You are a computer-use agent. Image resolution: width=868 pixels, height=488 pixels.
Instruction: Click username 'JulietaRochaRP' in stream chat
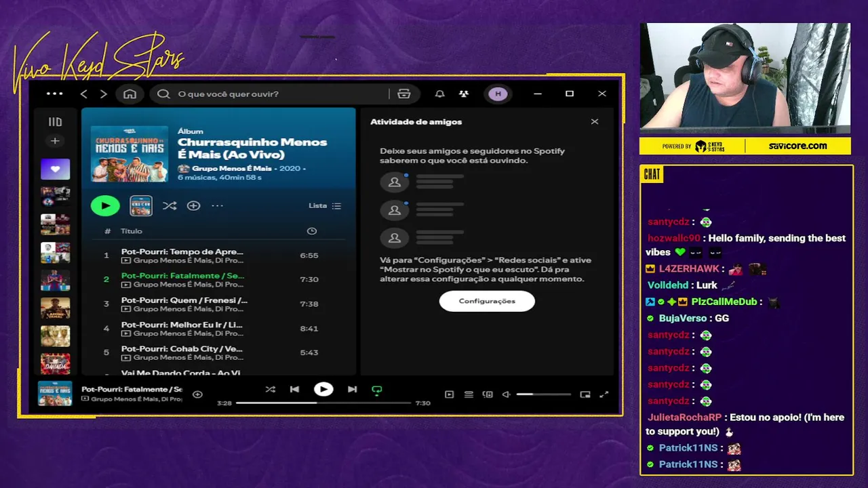(x=684, y=418)
